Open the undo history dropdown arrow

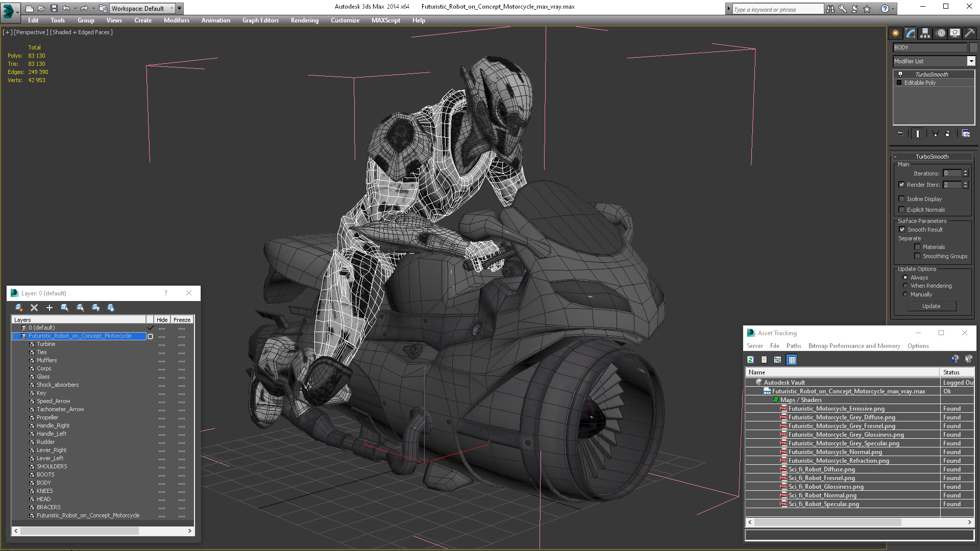pos(75,8)
